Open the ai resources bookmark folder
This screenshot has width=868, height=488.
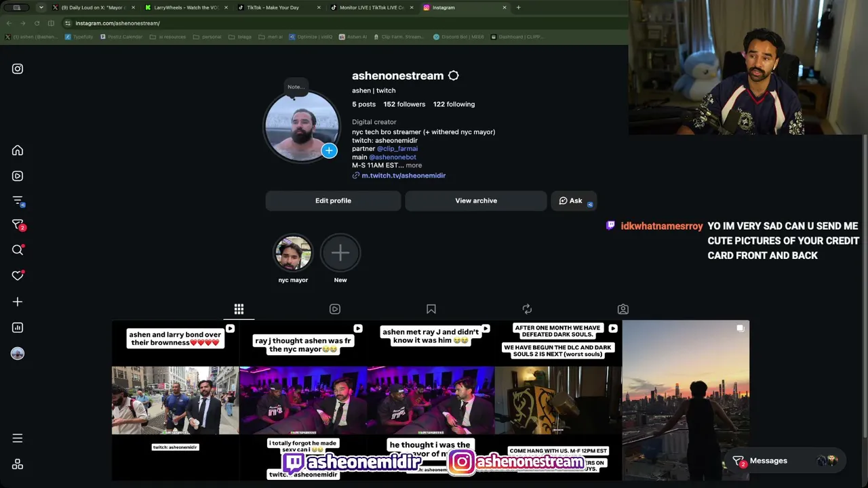tap(167, 37)
